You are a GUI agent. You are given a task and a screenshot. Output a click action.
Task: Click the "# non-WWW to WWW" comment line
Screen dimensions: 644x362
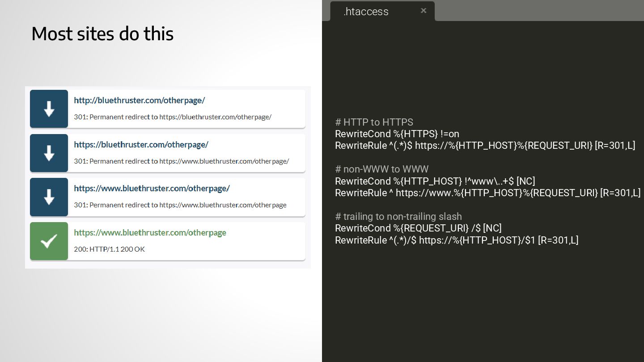(381, 169)
